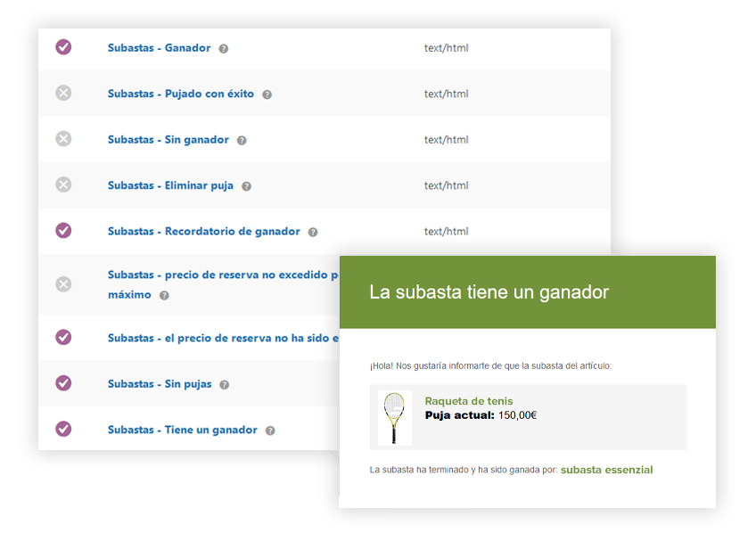This screenshot has height=541, width=756.
Task: Open help icon next to Subastas - Sin pujas
Action: (224, 385)
